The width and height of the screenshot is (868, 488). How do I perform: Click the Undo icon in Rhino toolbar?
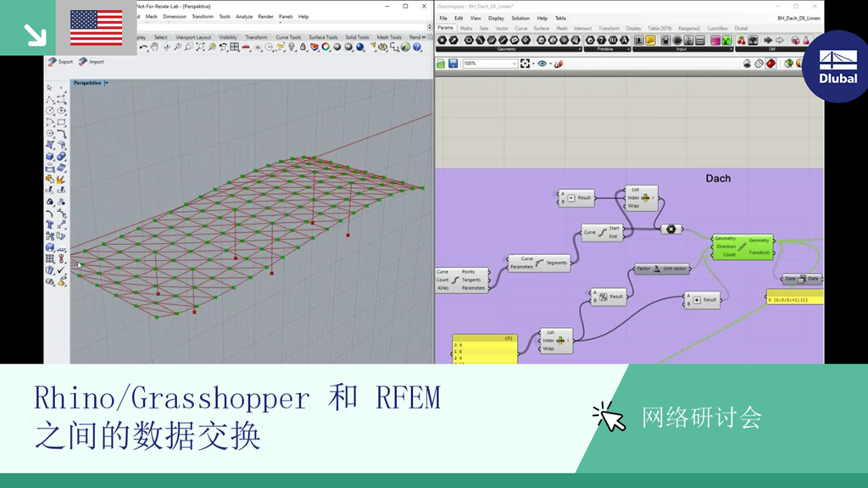(144, 47)
